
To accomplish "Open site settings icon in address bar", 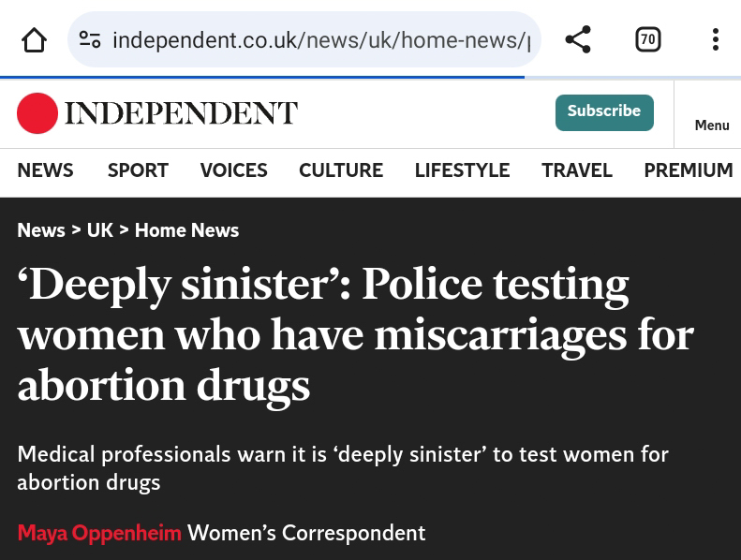I will pos(90,39).
